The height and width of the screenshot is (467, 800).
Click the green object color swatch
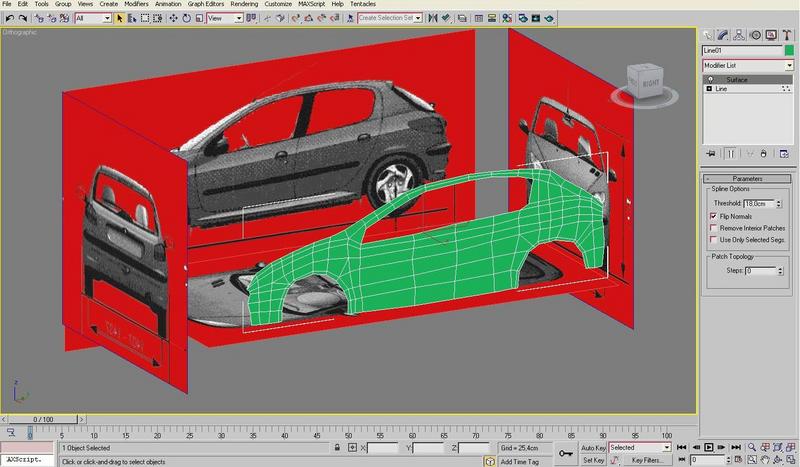click(789, 50)
